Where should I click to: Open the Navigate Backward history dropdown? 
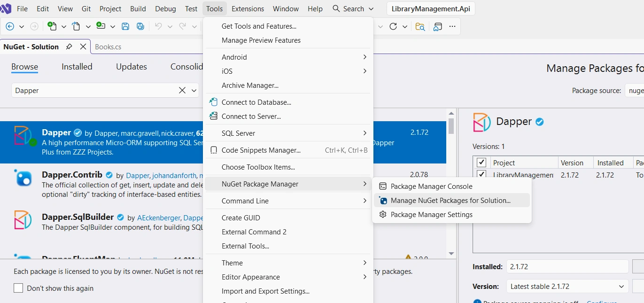coord(21,26)
